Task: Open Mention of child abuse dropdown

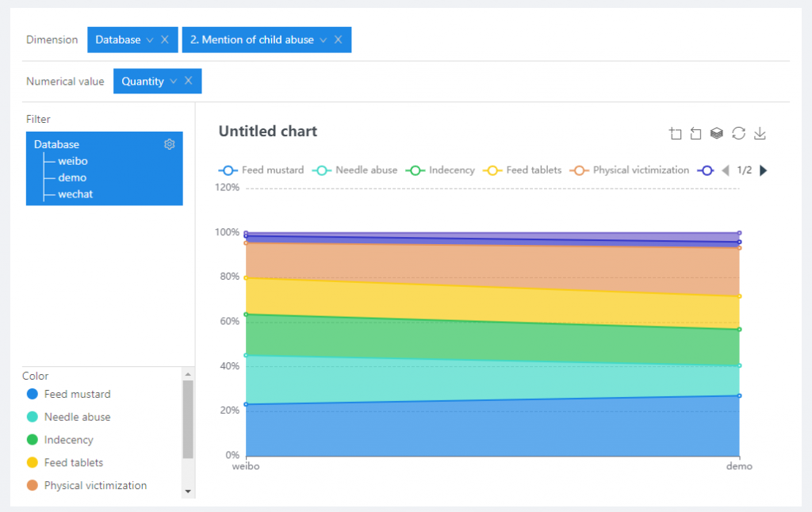Action: [x=323, y=40]
